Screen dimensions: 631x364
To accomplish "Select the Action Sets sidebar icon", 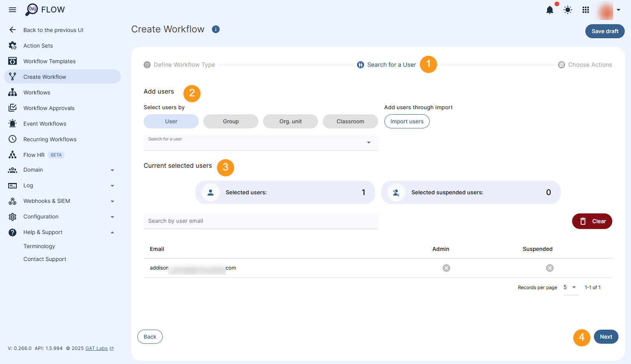I will click(12, 45).
